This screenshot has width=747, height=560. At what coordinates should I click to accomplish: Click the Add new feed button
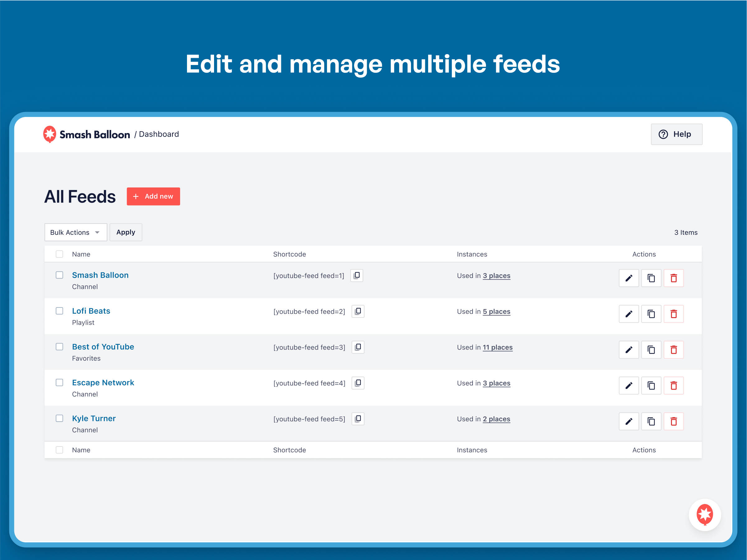point(153,197)
